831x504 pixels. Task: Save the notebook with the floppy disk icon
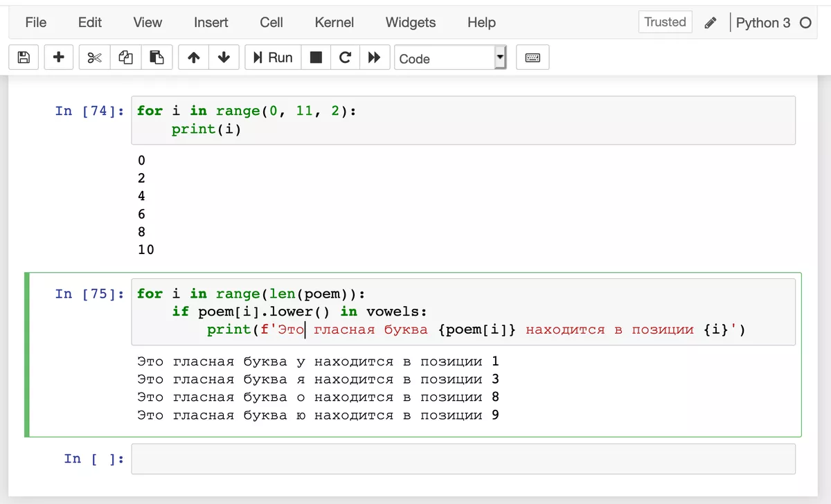tap(24, 57)
